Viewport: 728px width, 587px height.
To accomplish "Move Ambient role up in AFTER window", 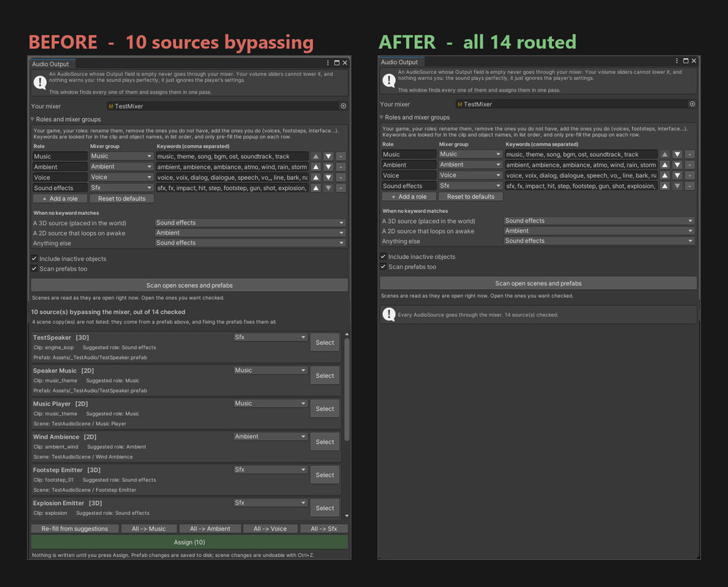I will (665, 165).
